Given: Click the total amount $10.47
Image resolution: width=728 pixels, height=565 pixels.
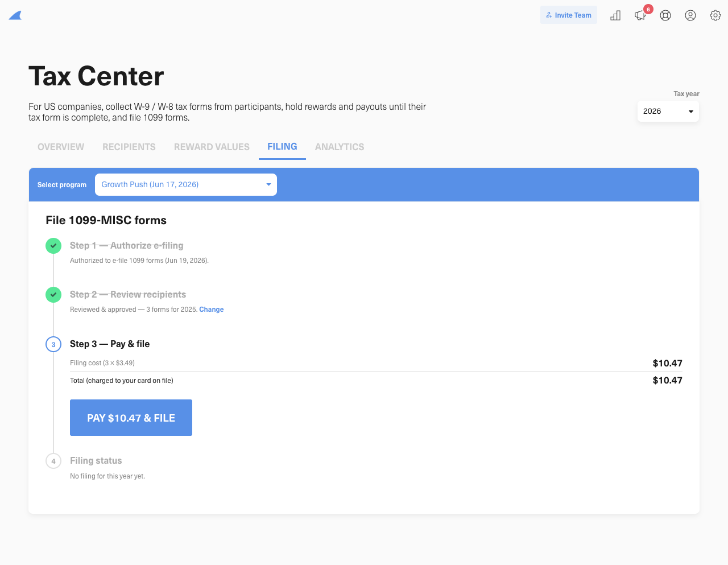Looking at the screenshot, I should pyautogui.click(x=668, y=380).
